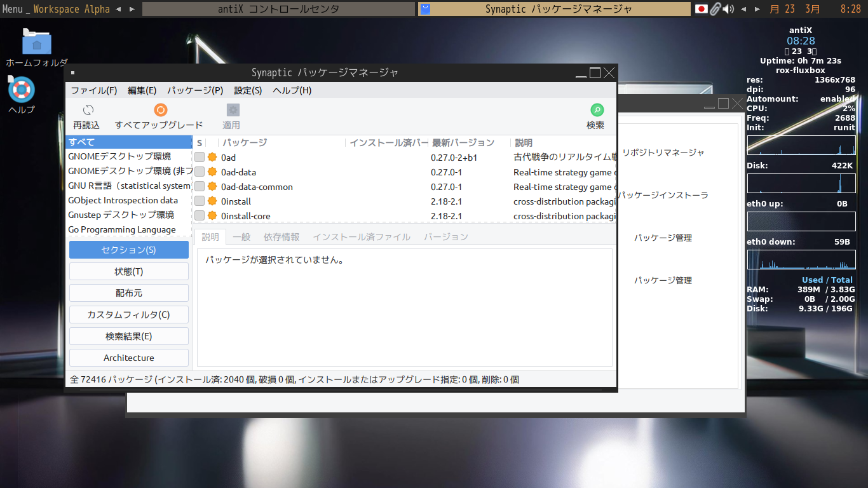The height and width of the screenshot is (488, 868).
Task: Check the checkbox next to 0ad
Action: pyautogui.click(x=199, y=157)
